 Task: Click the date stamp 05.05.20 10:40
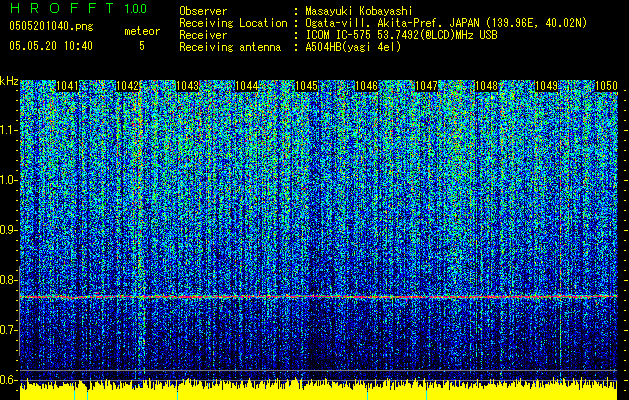click(x=51, y=46)
